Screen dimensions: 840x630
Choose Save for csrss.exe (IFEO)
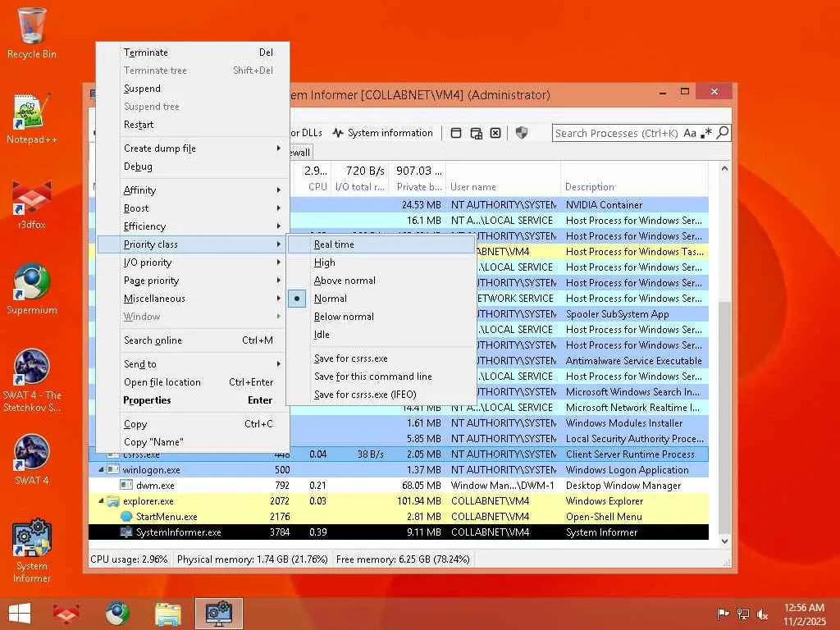tap(381, 395)
